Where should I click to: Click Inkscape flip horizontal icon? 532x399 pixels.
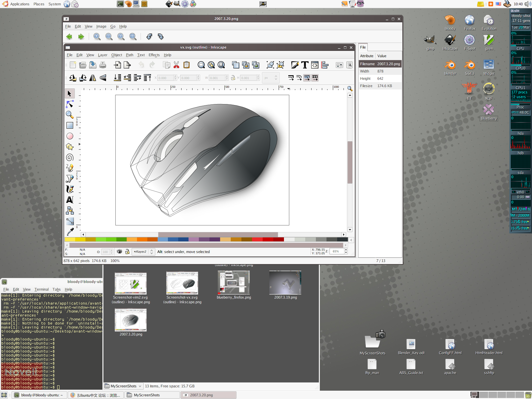[93, 78]
